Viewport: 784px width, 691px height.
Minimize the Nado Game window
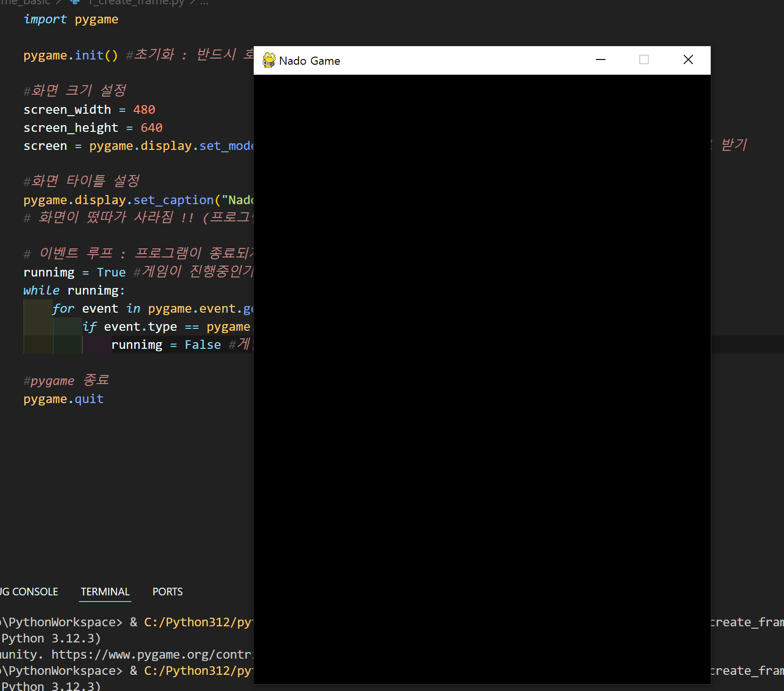tap(601, 60)
